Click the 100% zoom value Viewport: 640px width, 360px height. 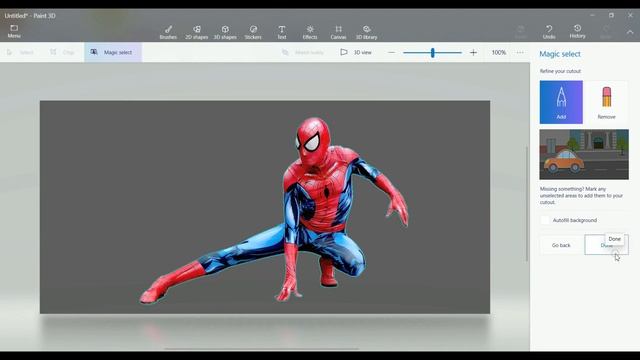pyautogui.click(x=498, y=52)
